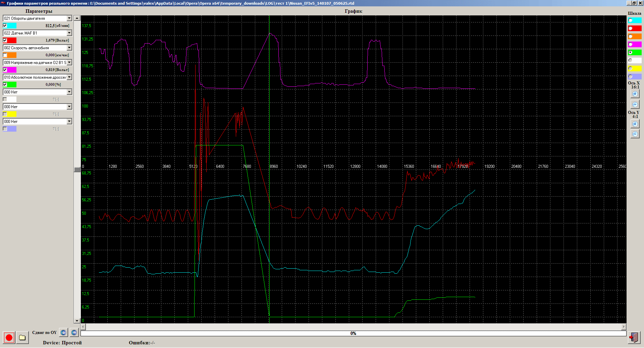644x348 pixels.
Task: Enable the orange vehicle speed trace checkbox
Action: coord(5,55)
